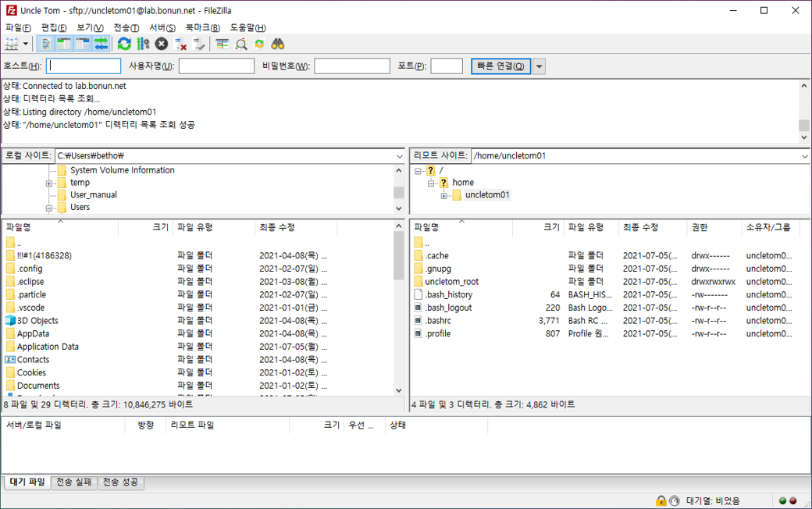
Task: Toggle processing of transfer queue
Action: pyautogui.click(x=143, y=44)
